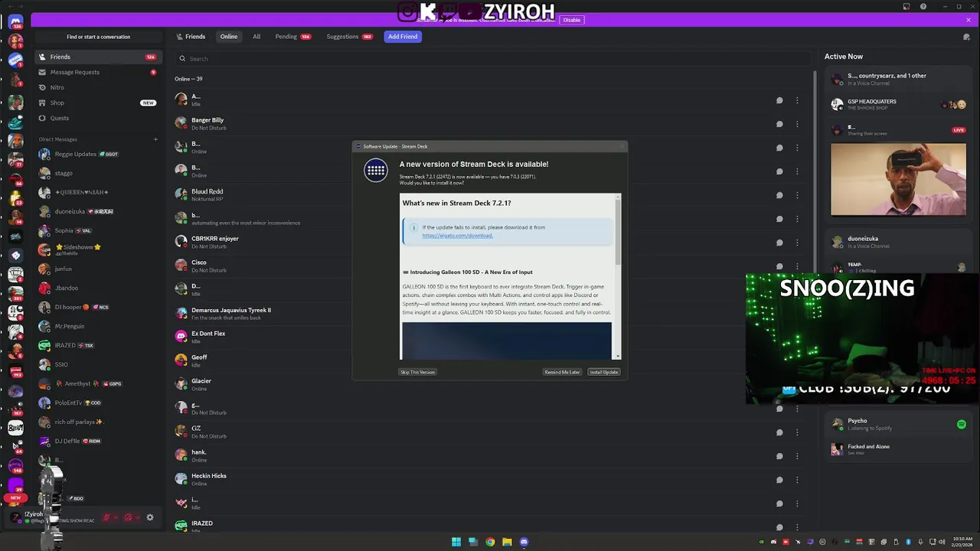Screen dimensions: 980x551
Task: Switch to the Online friends tab
Action: point(229,37)
